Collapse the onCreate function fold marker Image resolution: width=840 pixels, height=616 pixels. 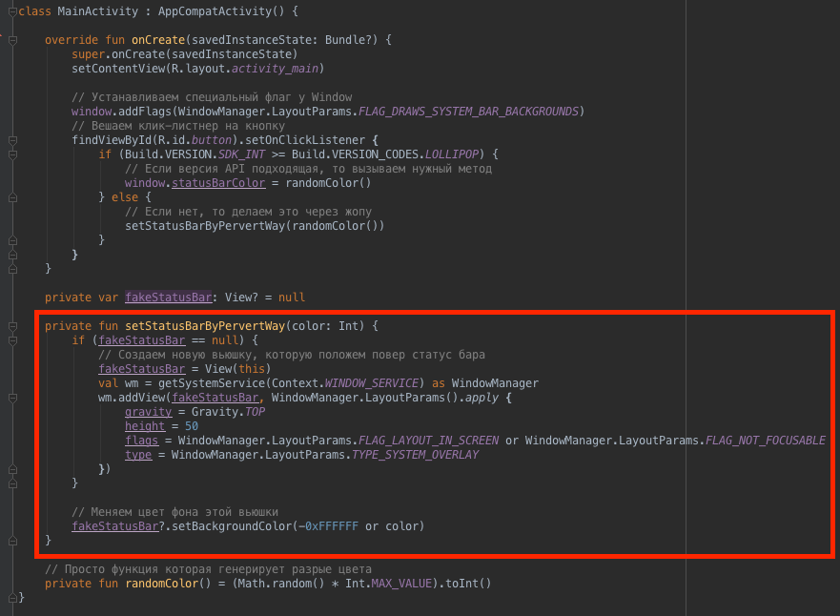(12, 40)
